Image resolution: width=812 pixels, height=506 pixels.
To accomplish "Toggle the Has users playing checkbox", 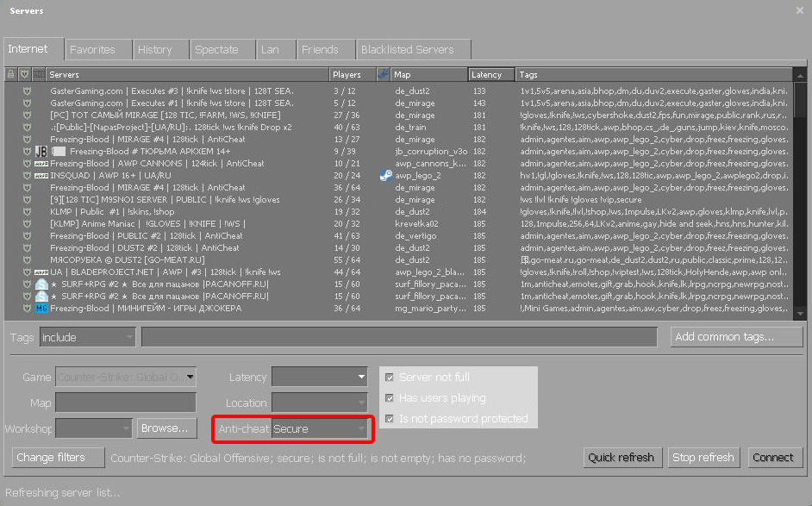I will pyautogui.click(x=390, y=397).
